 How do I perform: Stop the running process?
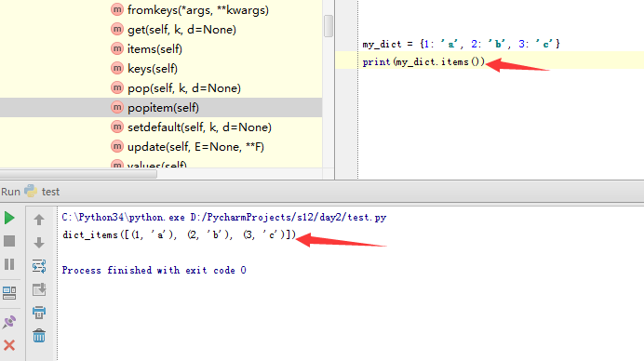click(x=9, y=241)
